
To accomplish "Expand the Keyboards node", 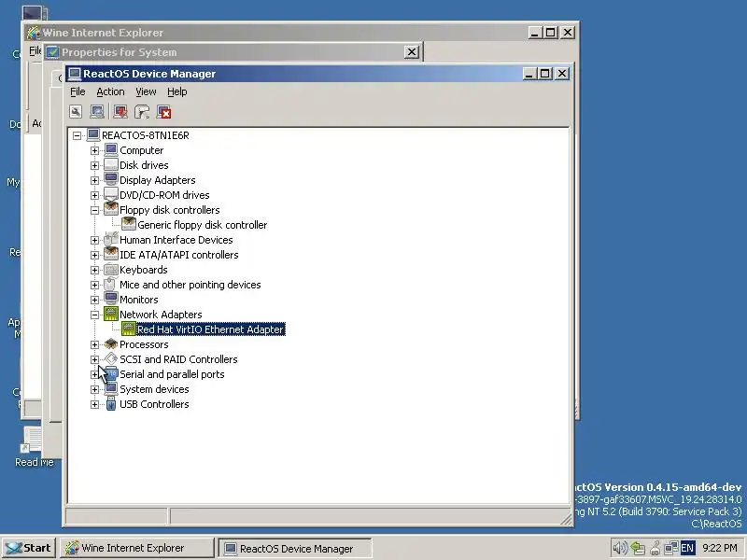I will [x=94, y=270].
